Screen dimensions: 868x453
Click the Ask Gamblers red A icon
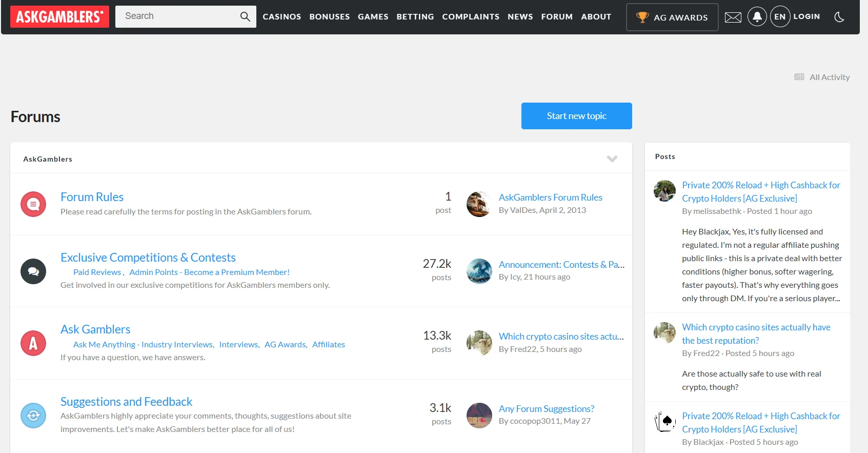pos(33,343)
